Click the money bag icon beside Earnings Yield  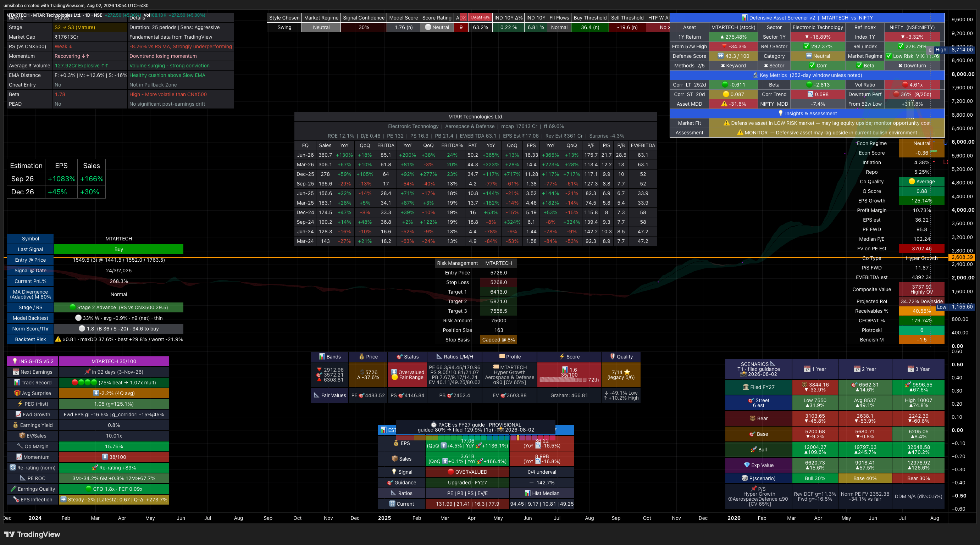tap(16, 425)
